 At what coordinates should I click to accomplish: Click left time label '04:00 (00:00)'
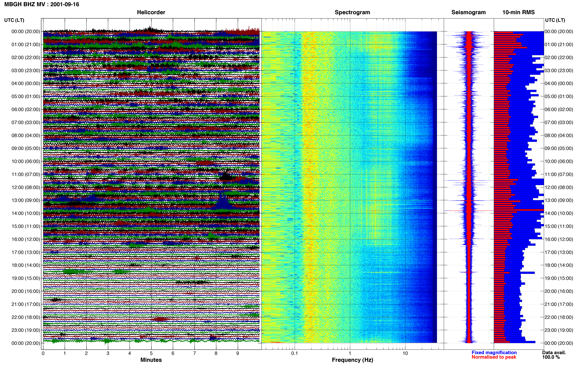[26, 83]
